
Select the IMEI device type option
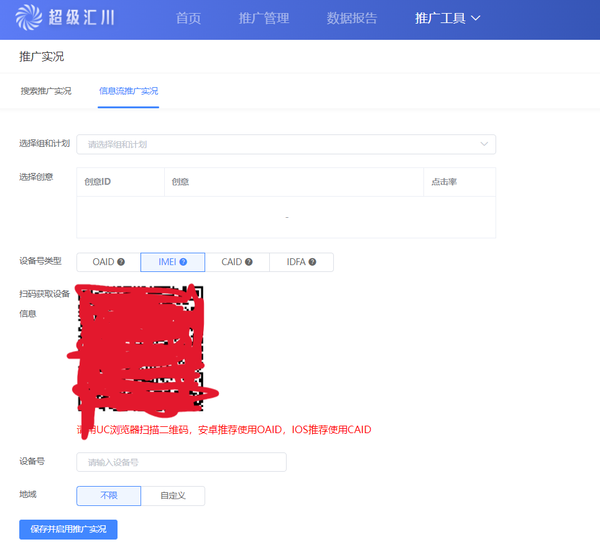pyautogui.click(x=173, y=262)
